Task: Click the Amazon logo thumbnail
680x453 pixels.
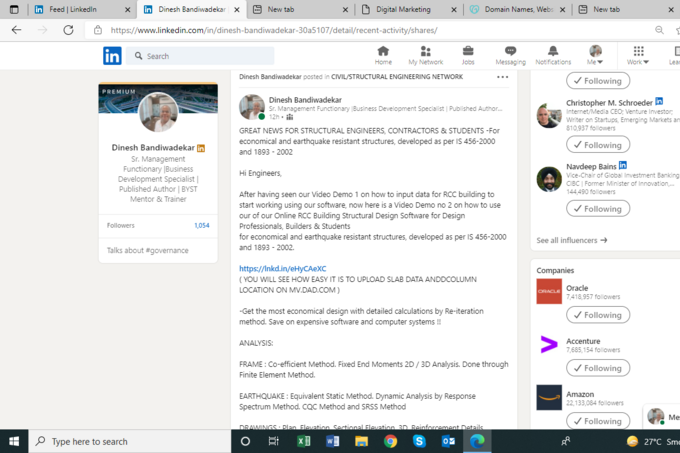Action: click(549, 397)
